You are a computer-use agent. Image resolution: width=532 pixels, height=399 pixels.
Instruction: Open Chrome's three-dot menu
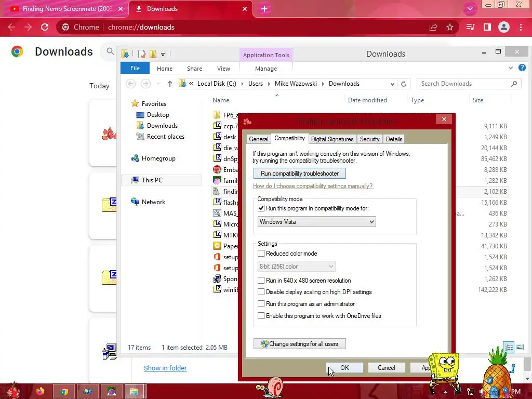coord(521,27)
